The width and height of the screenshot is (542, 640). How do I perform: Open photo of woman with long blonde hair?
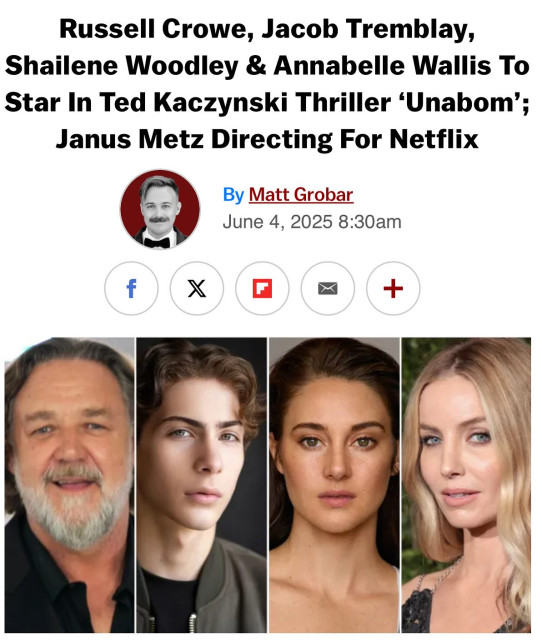(x=466, y=485)
